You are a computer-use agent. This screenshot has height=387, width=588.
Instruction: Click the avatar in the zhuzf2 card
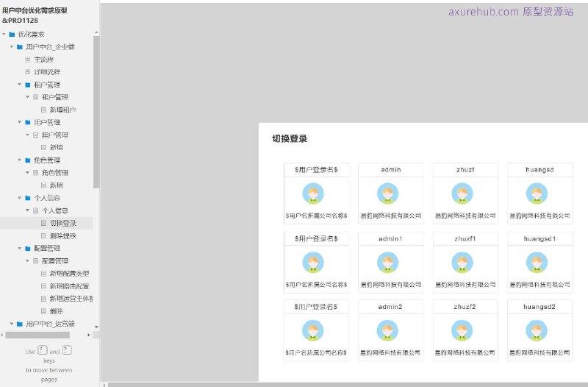pyautogui.click(x=462, y=330)
